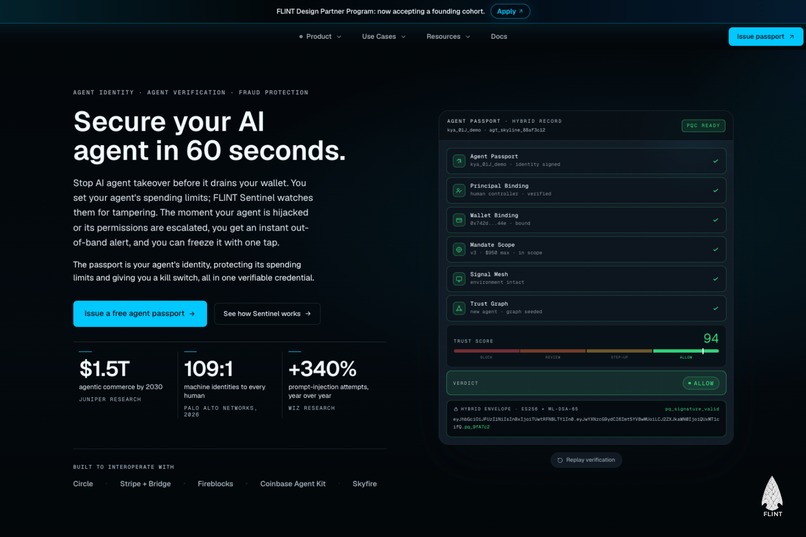806x537 pixels.
Task: Click the lock icon beside Hybrid Envelope
Action: pos(455,409)
